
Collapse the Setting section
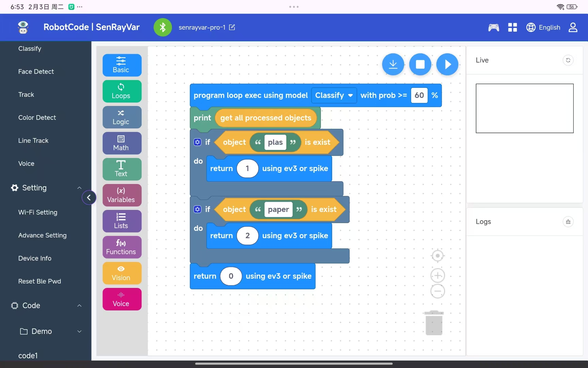(79, 188)
